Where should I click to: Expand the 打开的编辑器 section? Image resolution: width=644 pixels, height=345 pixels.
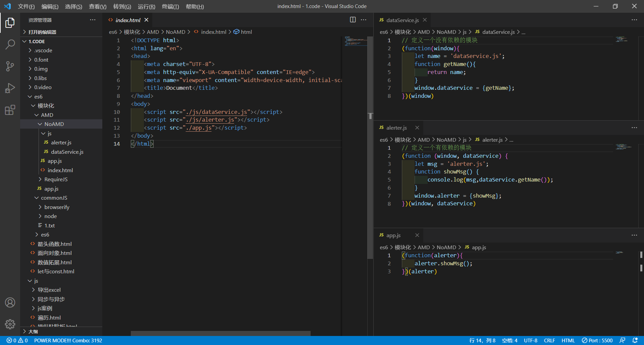[x=61, y=32]
